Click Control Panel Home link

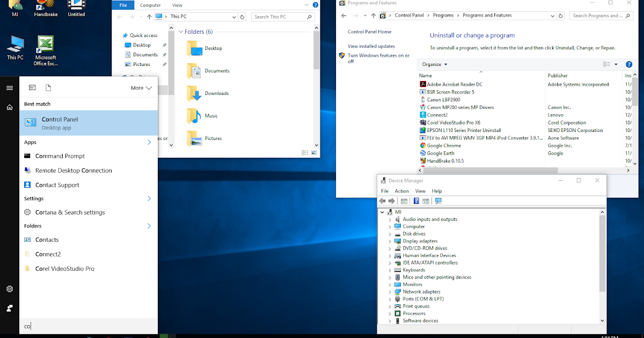[369, 32]
